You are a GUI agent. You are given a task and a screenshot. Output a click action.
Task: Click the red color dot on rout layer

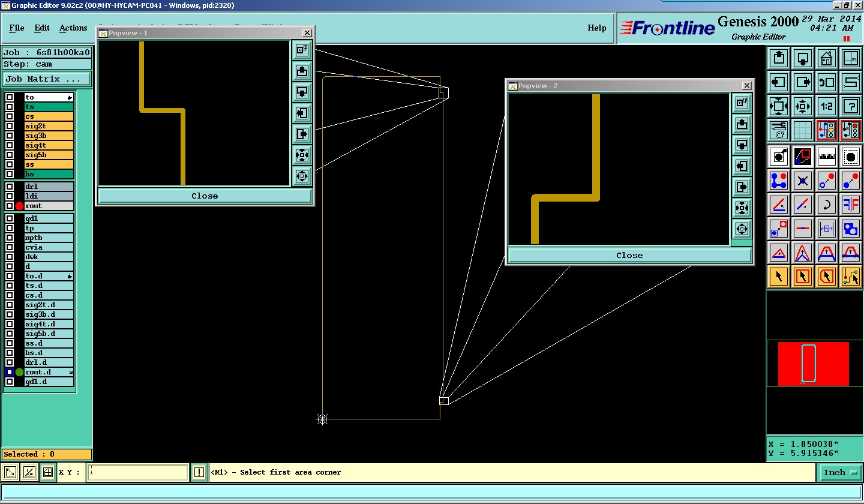pyautogui.click(x=19, y=206)
